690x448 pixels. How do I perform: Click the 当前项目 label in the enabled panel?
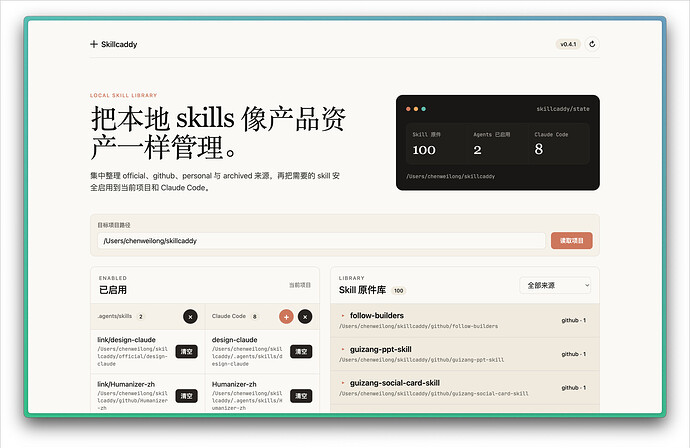click(x=300, y=285)
